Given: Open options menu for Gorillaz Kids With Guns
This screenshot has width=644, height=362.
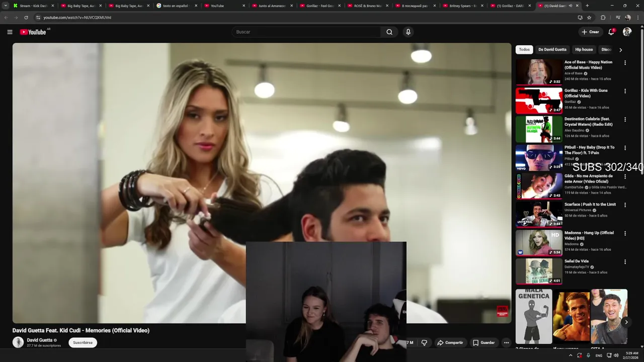Looking at the screenshot, I should click(625, 91).
